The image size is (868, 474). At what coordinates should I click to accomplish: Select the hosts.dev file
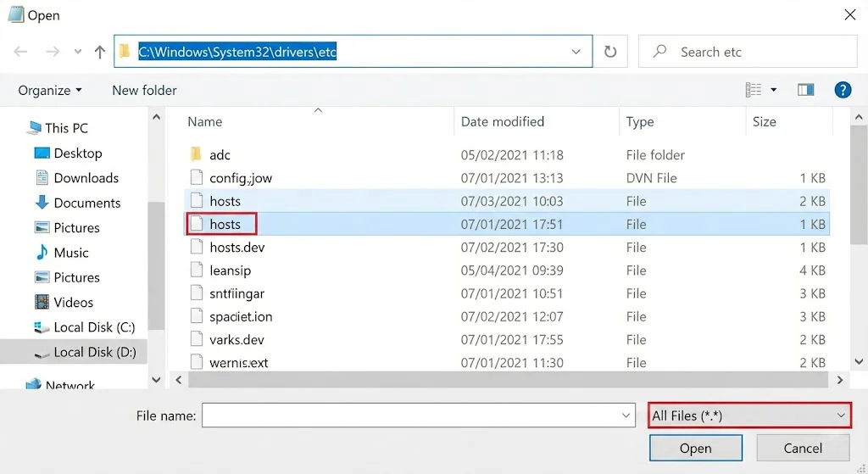point(237,248)
